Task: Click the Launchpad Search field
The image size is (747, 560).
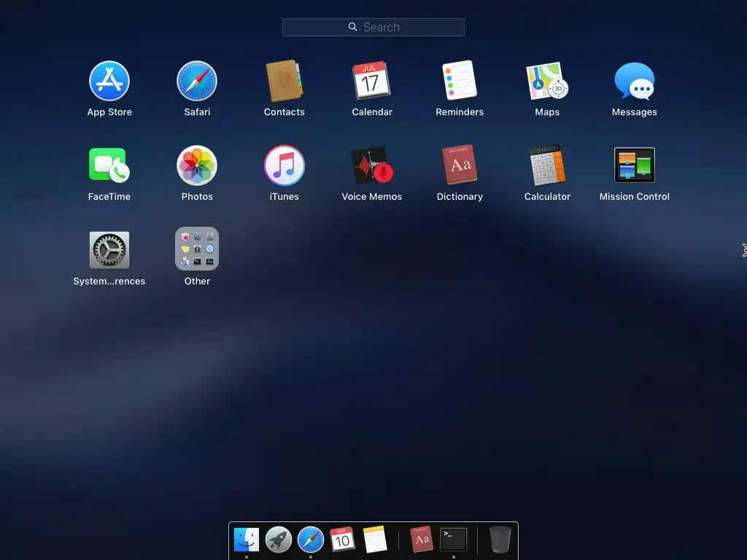Action: tap(373, 27)
